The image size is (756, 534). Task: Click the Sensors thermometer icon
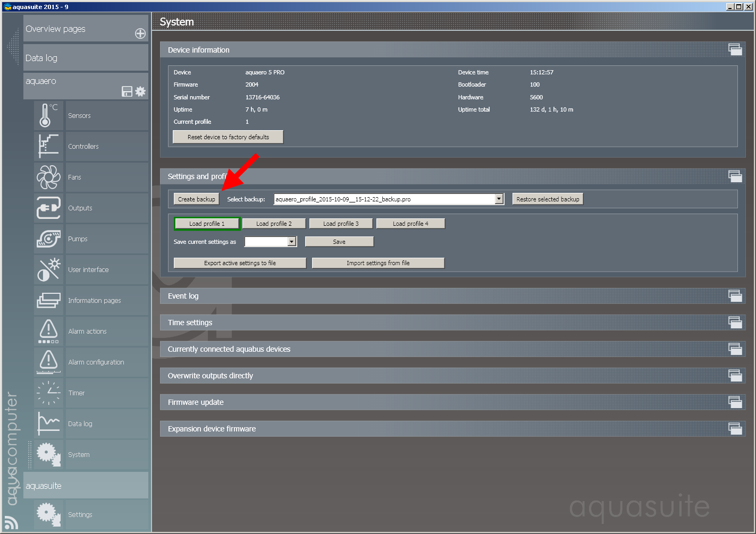(x=48, y=115)
